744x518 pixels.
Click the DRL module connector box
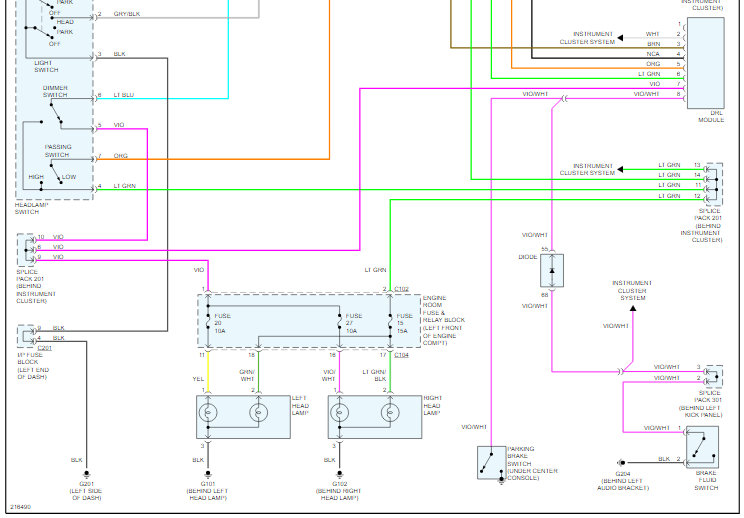tap(706, 63)
